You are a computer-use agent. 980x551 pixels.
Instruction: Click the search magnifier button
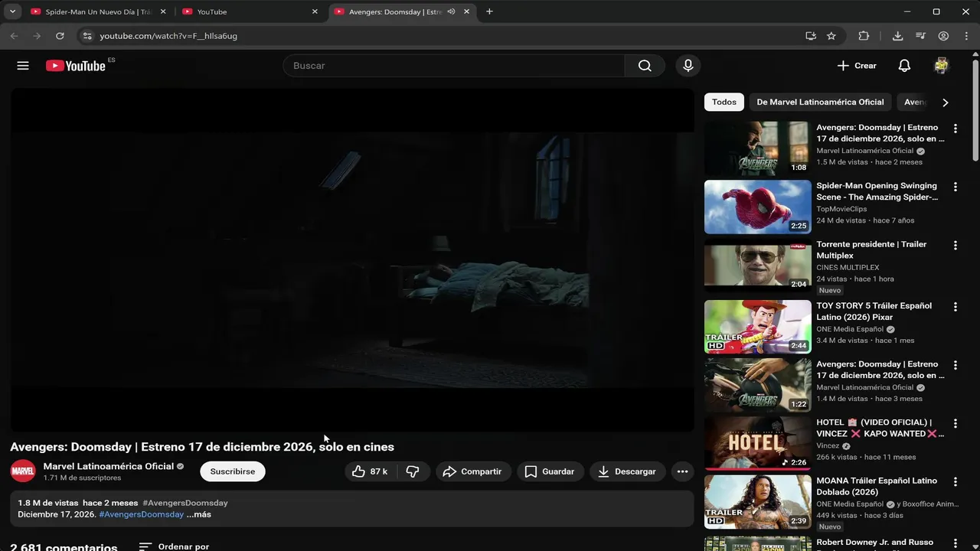click(x=645, y=66)
